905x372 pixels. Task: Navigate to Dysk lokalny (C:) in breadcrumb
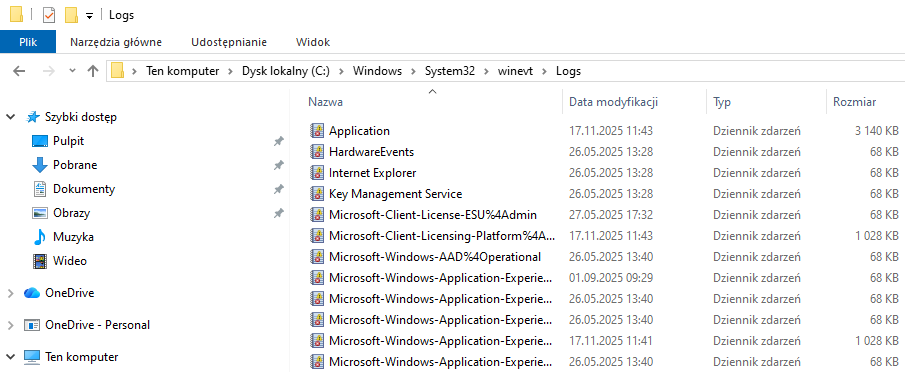tap(286, 72)
